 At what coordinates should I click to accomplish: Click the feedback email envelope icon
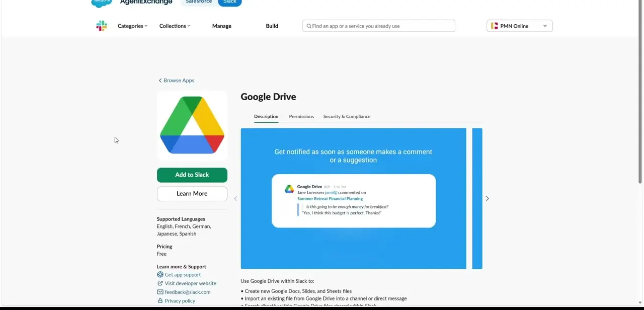click(160, 292)
